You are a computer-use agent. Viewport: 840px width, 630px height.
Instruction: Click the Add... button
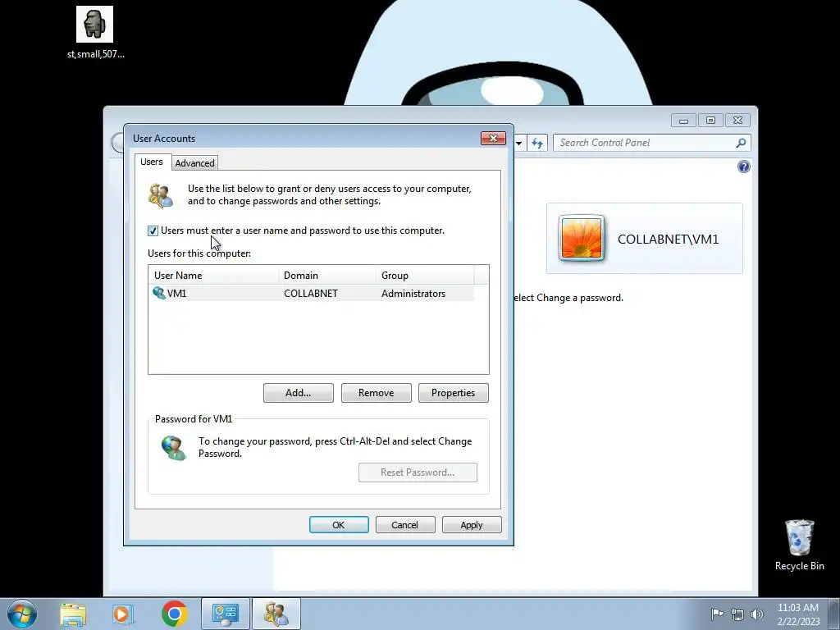[299, 393]
